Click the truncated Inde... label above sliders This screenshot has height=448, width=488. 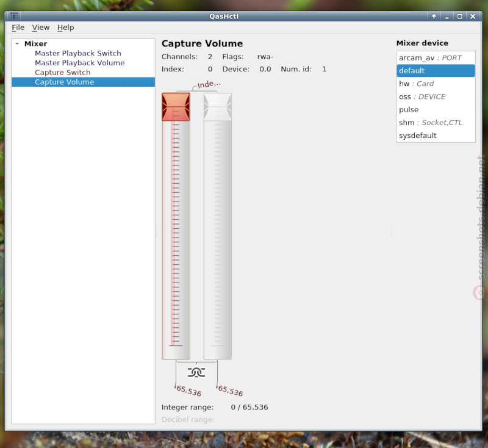(209, 84)
